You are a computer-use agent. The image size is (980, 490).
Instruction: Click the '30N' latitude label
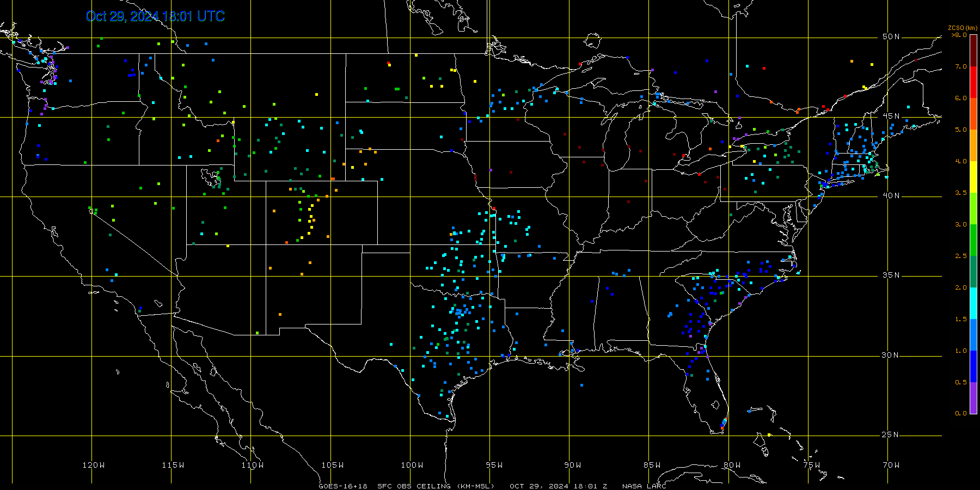pyautogui.click(x=891, y=355)
